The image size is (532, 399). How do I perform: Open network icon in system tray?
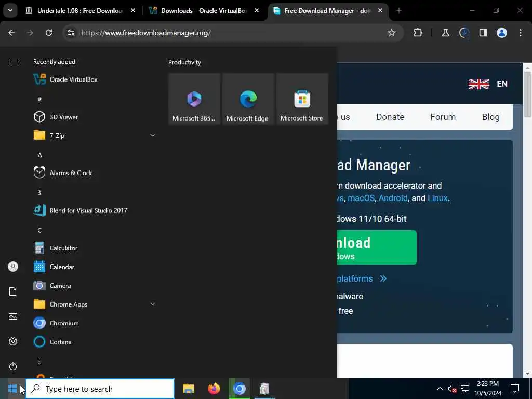click(x=465, y=389)
